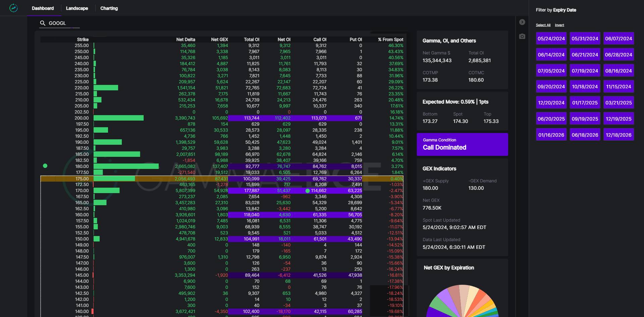The image size is (644, 317).
Task: Click the Select All link
Action: [x=543, y=25]
